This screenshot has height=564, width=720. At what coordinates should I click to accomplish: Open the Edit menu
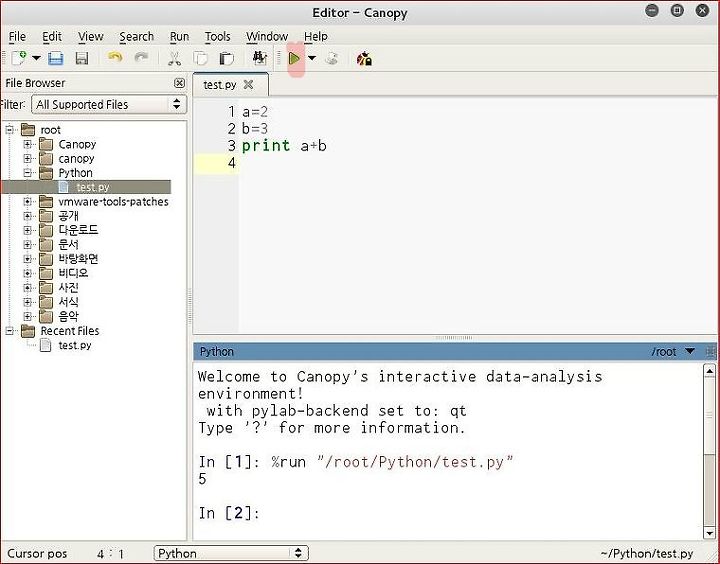(52, 36)
